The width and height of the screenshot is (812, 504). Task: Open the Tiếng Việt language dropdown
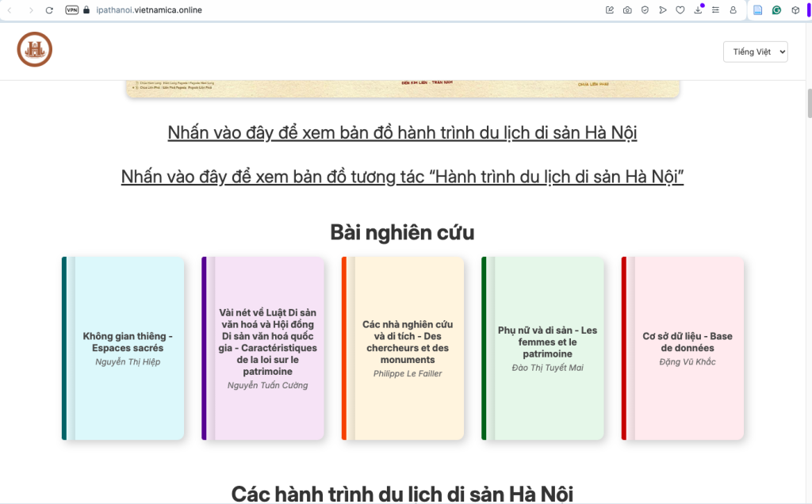tap(754, 51)
